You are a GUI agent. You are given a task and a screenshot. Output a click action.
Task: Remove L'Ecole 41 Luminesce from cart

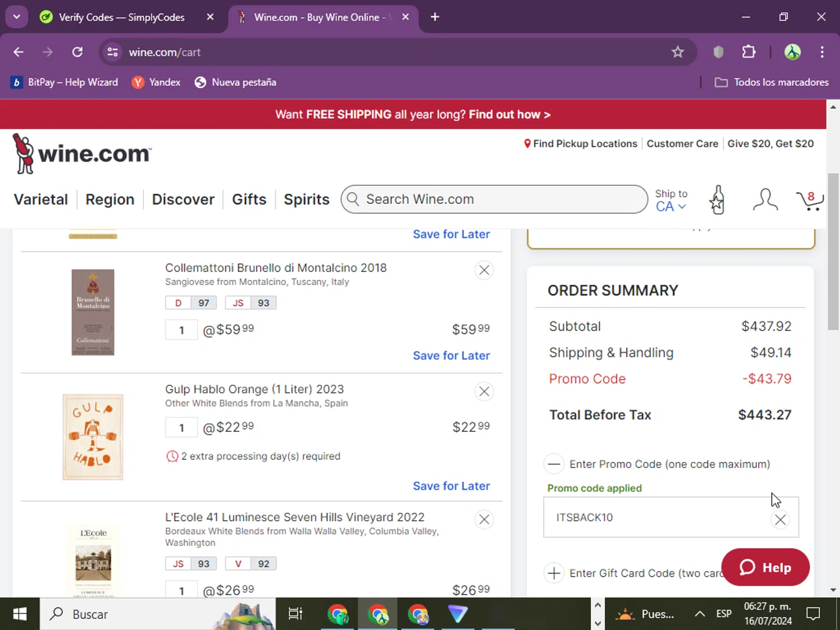pos(484,520)
